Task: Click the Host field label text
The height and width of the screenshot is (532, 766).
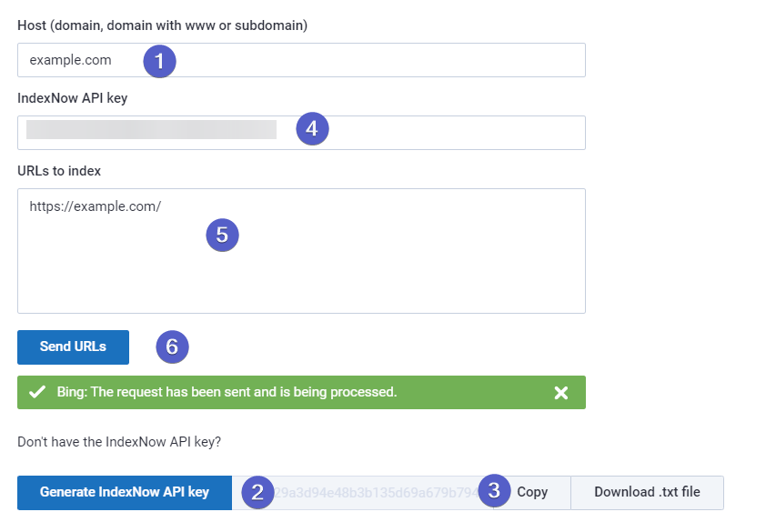Action: click(162, 25)
